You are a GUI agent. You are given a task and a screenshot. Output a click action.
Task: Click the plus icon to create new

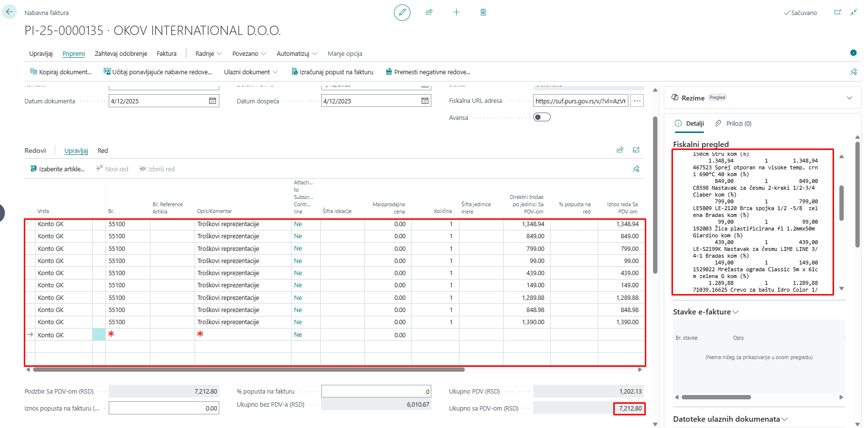point(456,13)
